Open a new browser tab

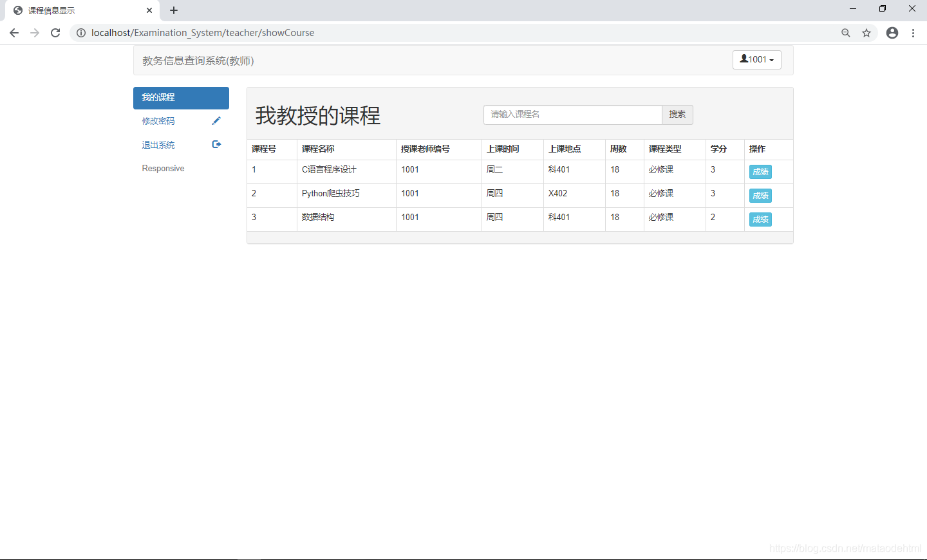pos(174,10)
